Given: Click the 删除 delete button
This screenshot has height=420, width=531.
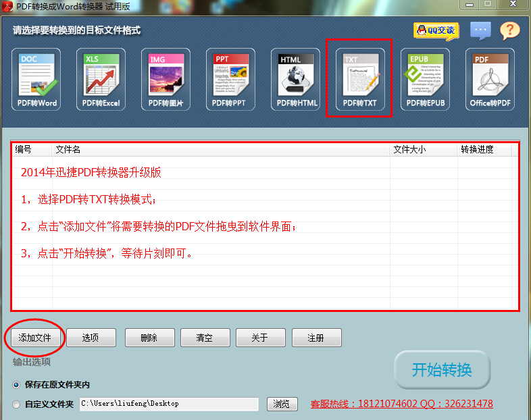Looking at the screenshot, I should (150, 338).
